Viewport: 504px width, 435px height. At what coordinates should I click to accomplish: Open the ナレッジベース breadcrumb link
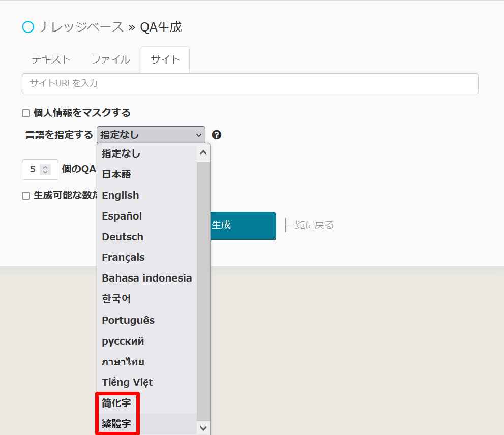pyautogui.click(x=81, y=27)
